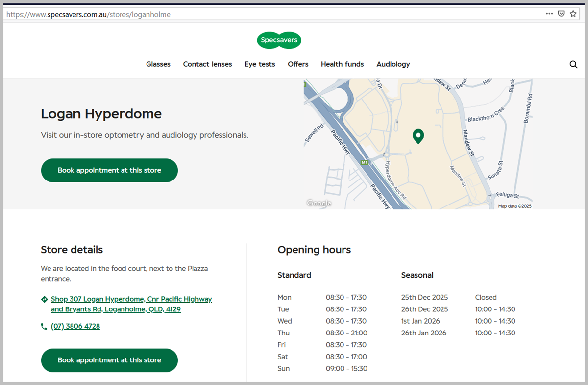
Task: Go to Health funds section
Action: coord(342,64)
